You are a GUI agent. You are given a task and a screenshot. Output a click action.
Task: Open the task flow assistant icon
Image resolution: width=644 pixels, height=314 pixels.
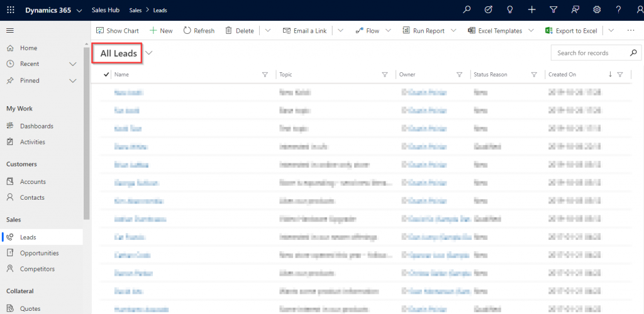tap(488, 10)
